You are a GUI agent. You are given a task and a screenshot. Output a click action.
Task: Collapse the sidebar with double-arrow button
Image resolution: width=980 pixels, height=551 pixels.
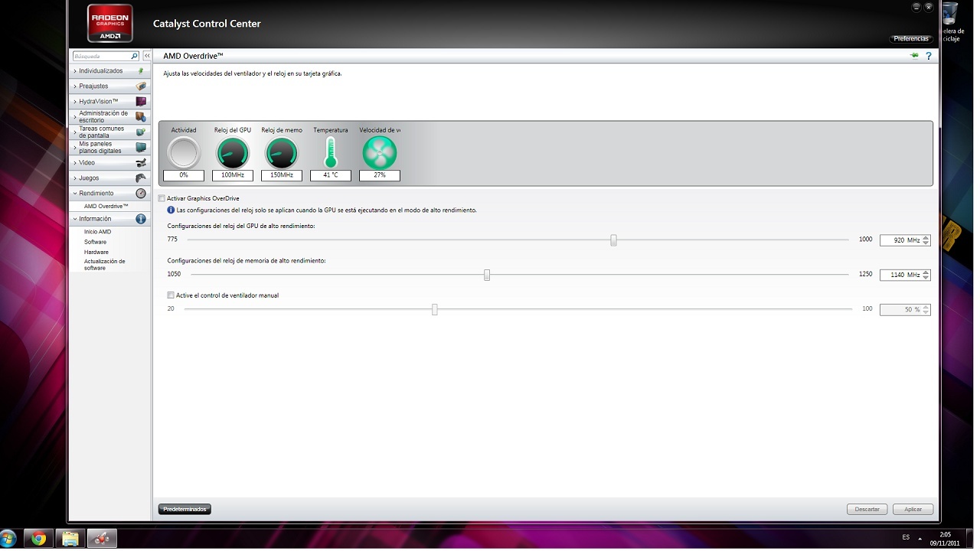tap(147, 56)
